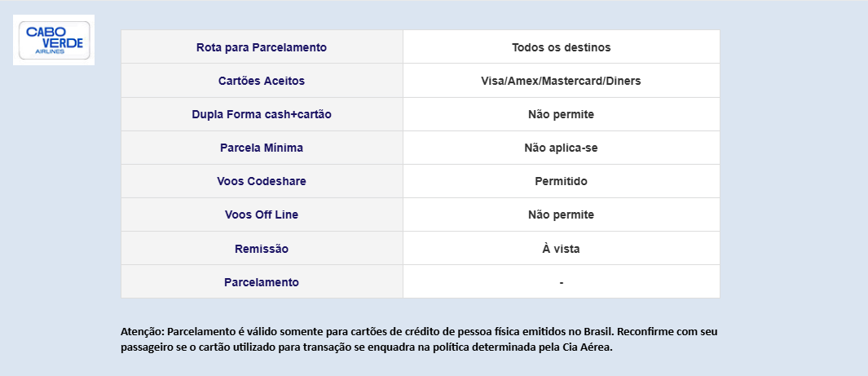Select the Dupla Forma cash+cartão label
This screenshot has height=376, width=868.
(x=262, y=115)
